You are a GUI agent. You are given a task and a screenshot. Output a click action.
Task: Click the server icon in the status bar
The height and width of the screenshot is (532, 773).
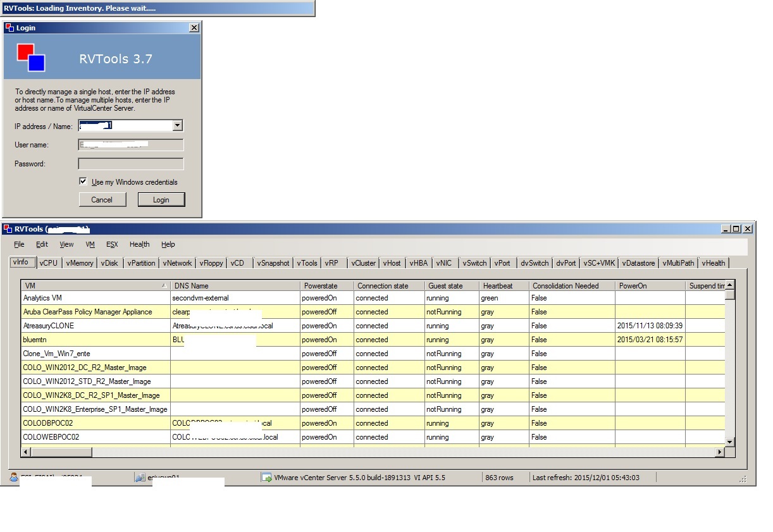(x=140, y=478)
